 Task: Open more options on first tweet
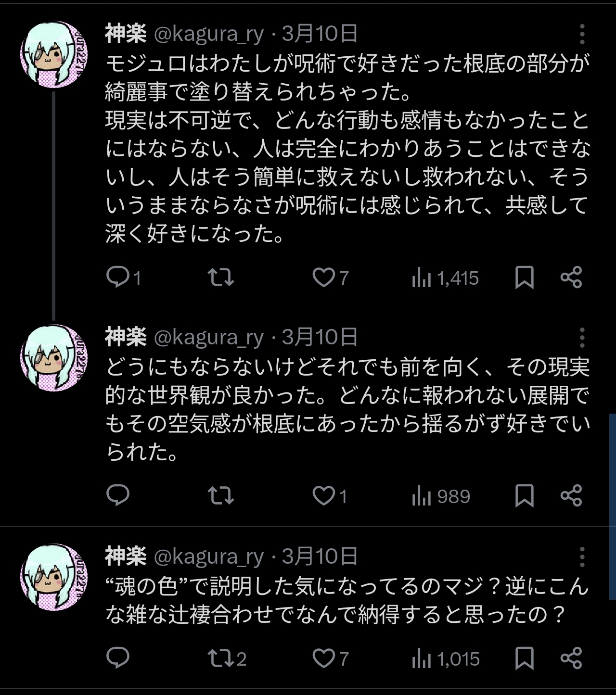tap(582, 34)
